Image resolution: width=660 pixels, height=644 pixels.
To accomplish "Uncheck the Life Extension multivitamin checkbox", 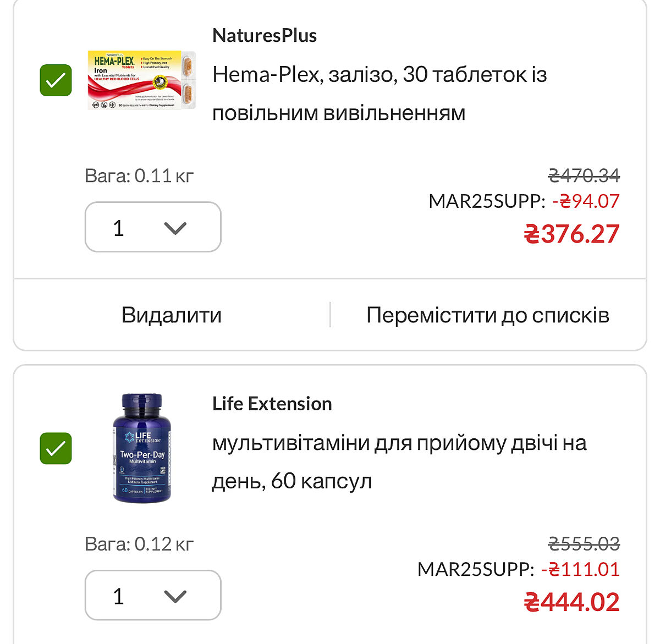I will pyautogui.click(x=56, y=448).
